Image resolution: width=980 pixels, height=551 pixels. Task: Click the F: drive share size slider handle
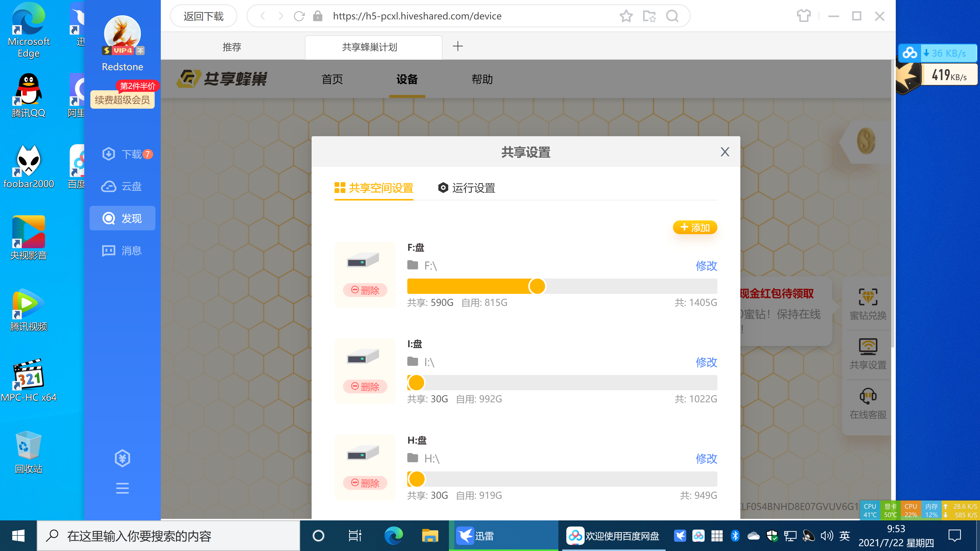point(537,286)
